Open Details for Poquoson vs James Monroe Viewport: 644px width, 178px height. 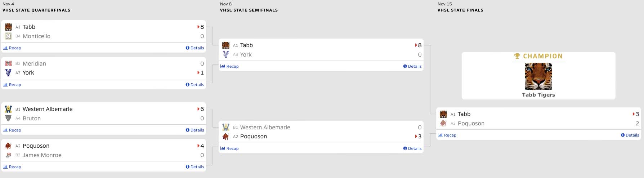(x=195, y=167)
